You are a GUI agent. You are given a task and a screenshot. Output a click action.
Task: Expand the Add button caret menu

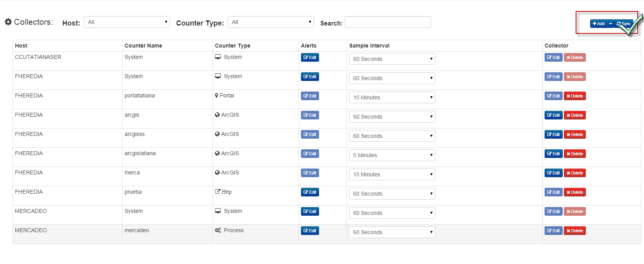point(611,24)
